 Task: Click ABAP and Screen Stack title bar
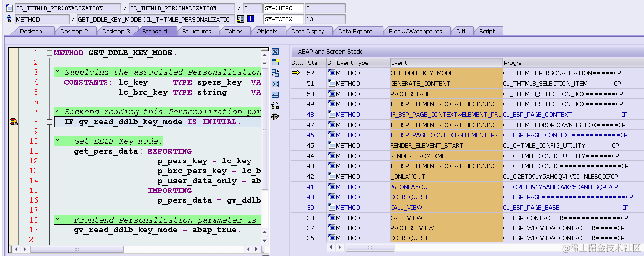point(466,51)
